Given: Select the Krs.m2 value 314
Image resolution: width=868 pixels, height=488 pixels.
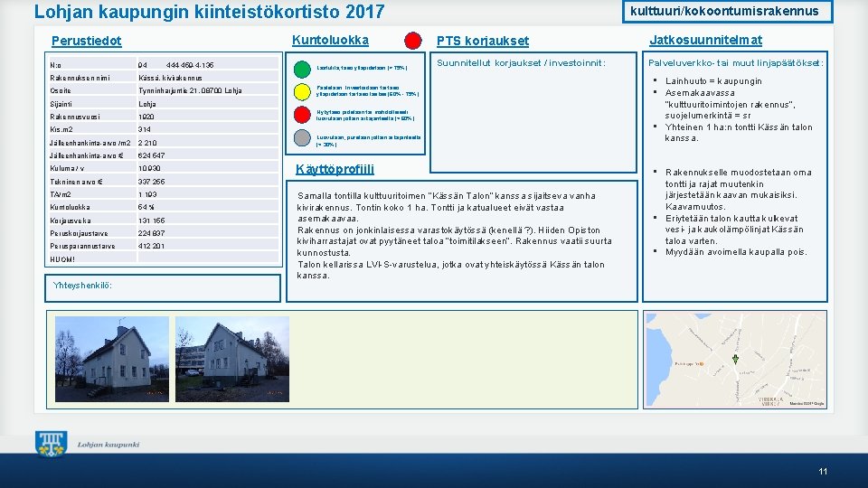Looking at the screenshot, I should (145, 129).
